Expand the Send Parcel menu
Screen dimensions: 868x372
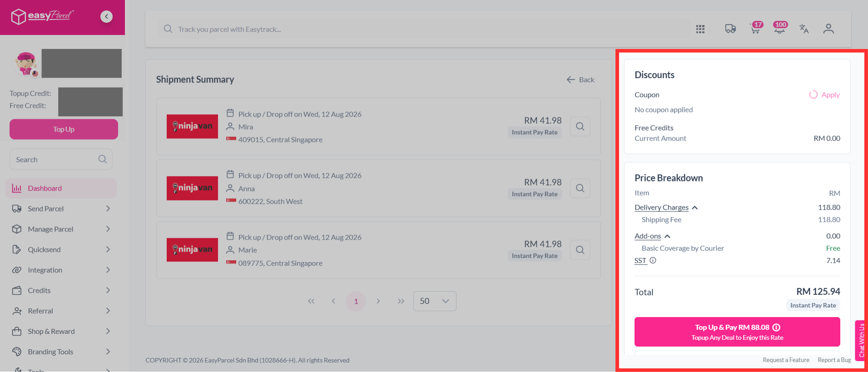click(61, 209)
